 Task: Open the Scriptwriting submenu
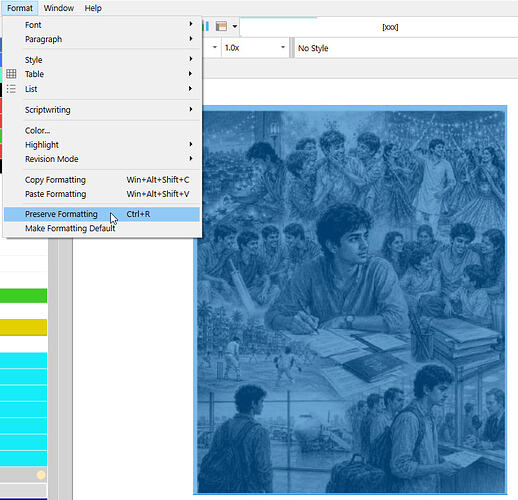point(102,110)
